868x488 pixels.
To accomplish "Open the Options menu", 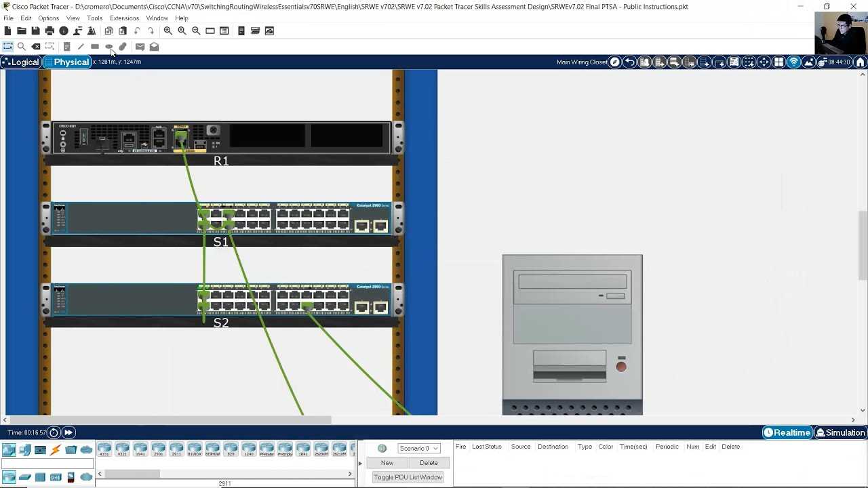I will point(48,18).
